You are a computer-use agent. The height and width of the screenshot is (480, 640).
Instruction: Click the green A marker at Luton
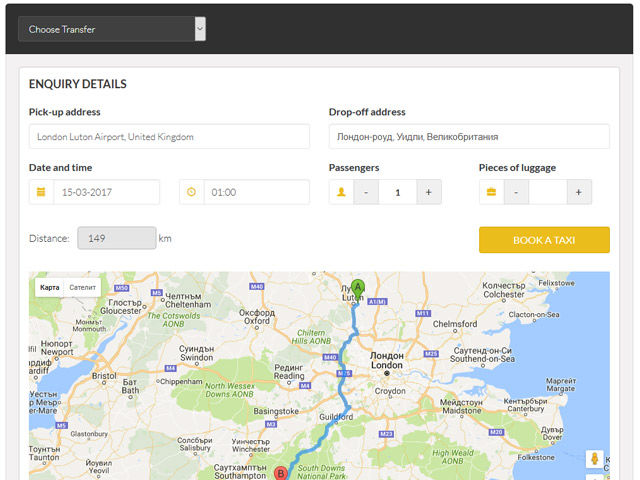click(358, 290)
